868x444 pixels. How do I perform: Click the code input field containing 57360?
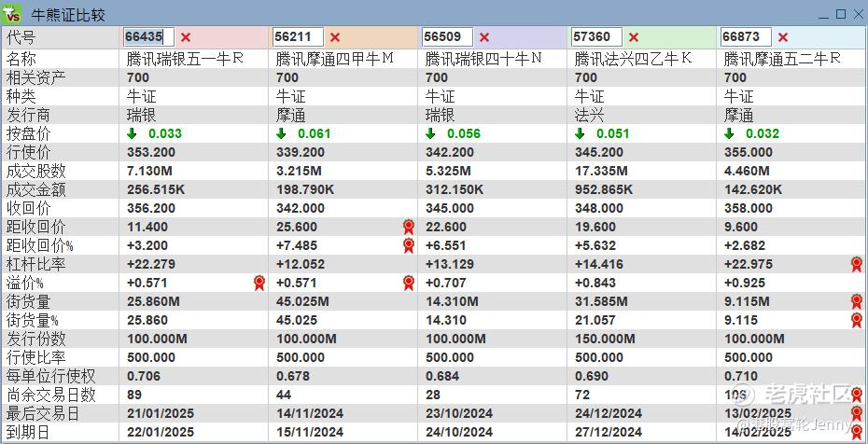[596, 37]
